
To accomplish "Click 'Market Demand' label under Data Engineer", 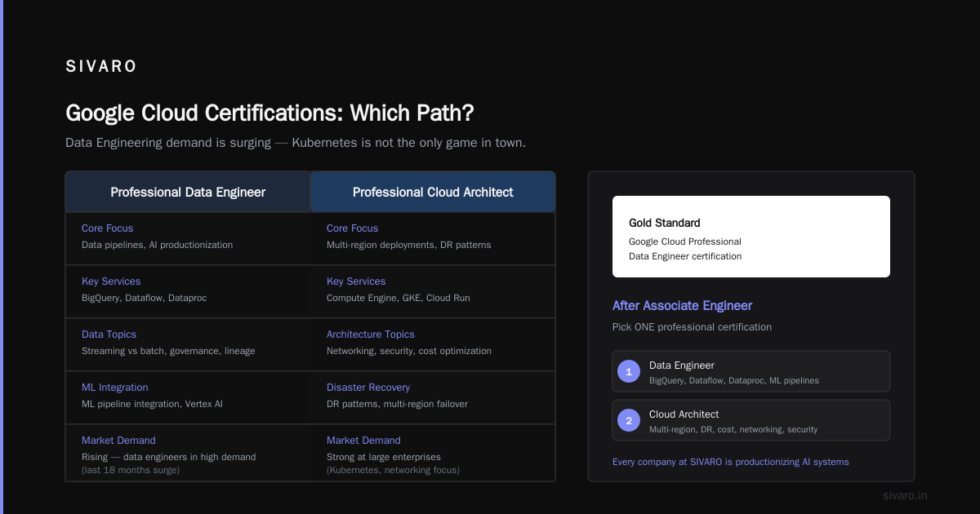I will (118, 441).
